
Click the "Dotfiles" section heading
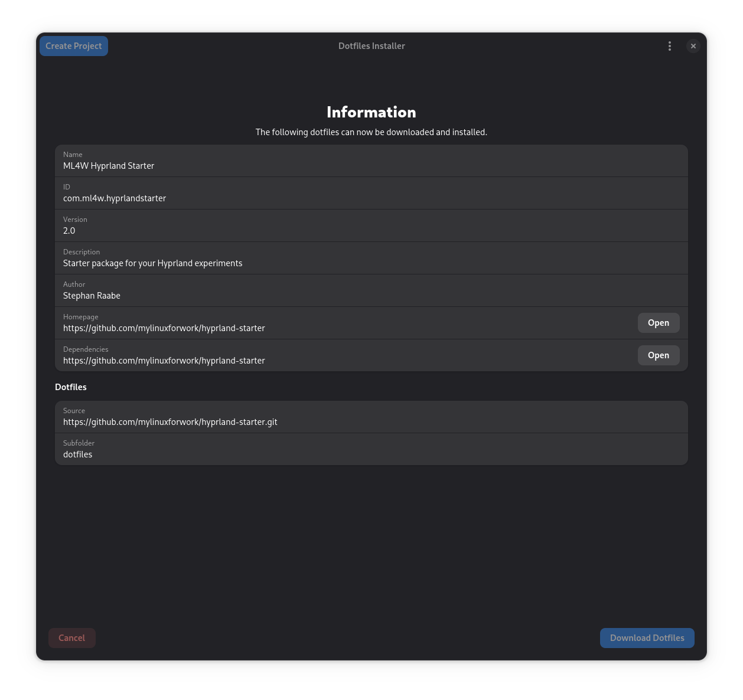(x=71, y=387)
